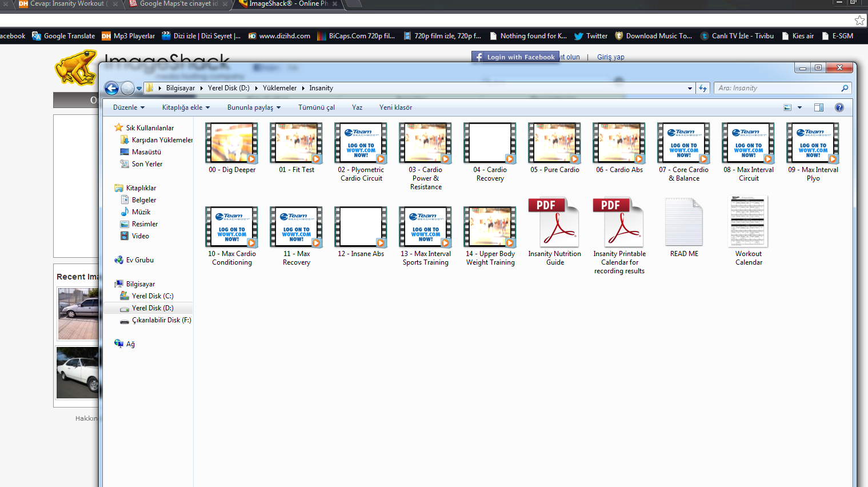Open the Explorer help button
Viewport: 868px width, 487px height.
839,107
